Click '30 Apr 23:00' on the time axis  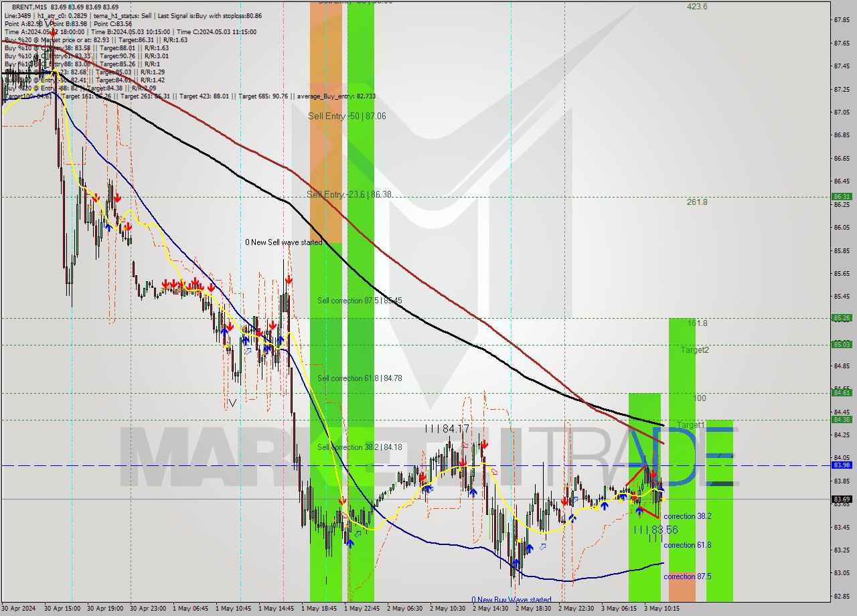coord(148,609)
